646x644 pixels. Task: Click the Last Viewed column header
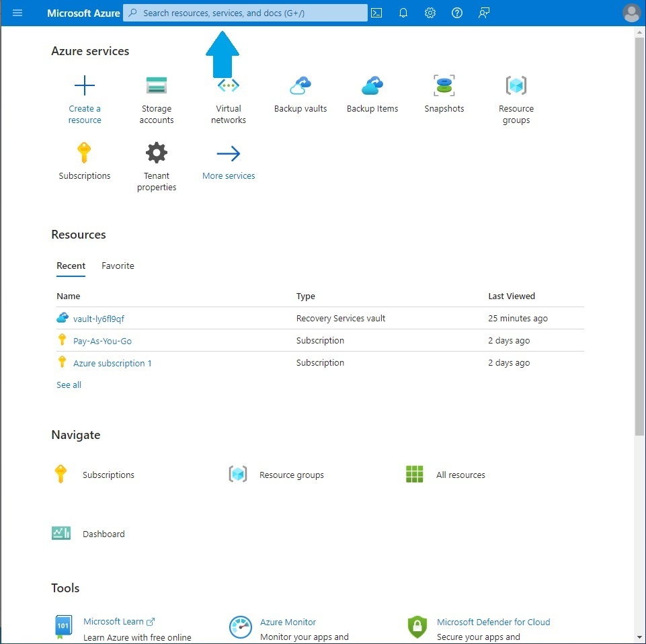pos(512,296)
